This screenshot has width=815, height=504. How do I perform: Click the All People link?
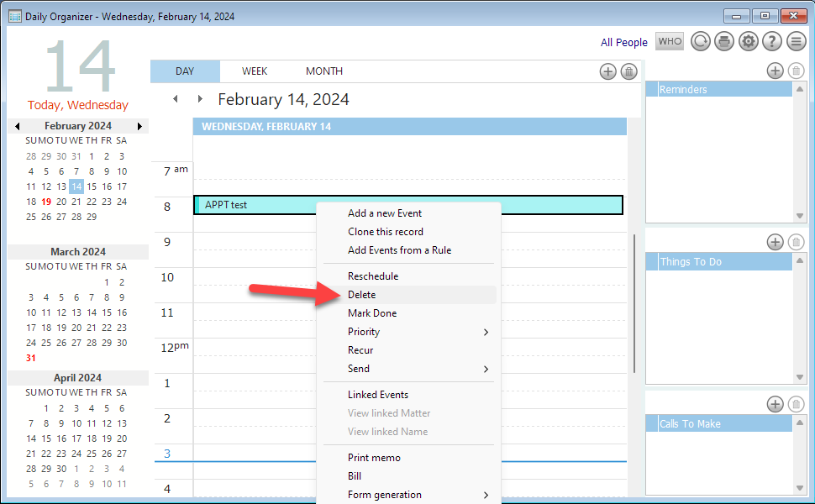pos(624,43)
